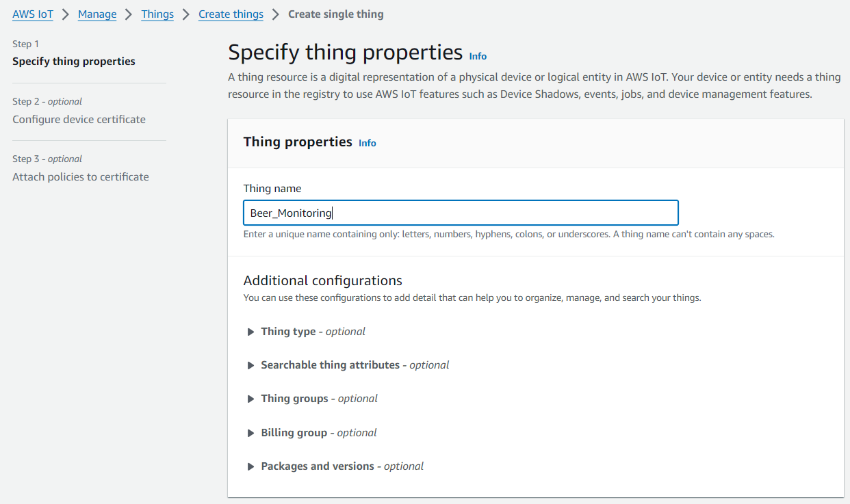
Task: Click the Thing groups optional label
Action: 319,399
